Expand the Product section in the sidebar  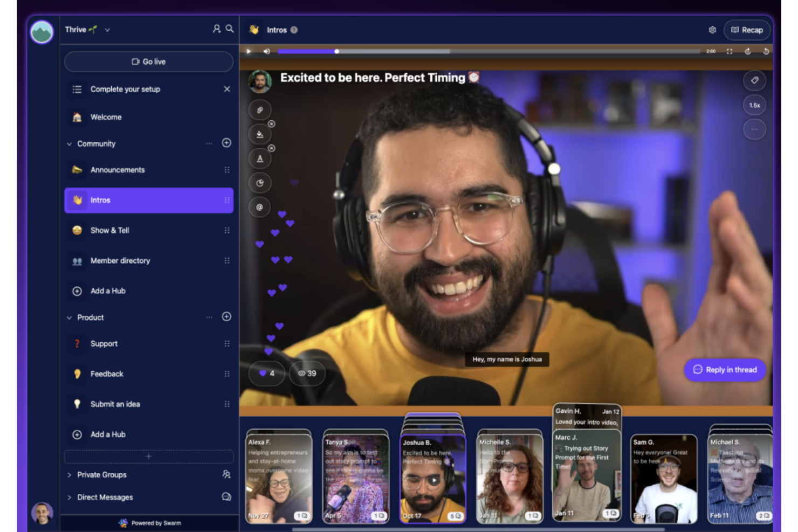coord(69,317)
